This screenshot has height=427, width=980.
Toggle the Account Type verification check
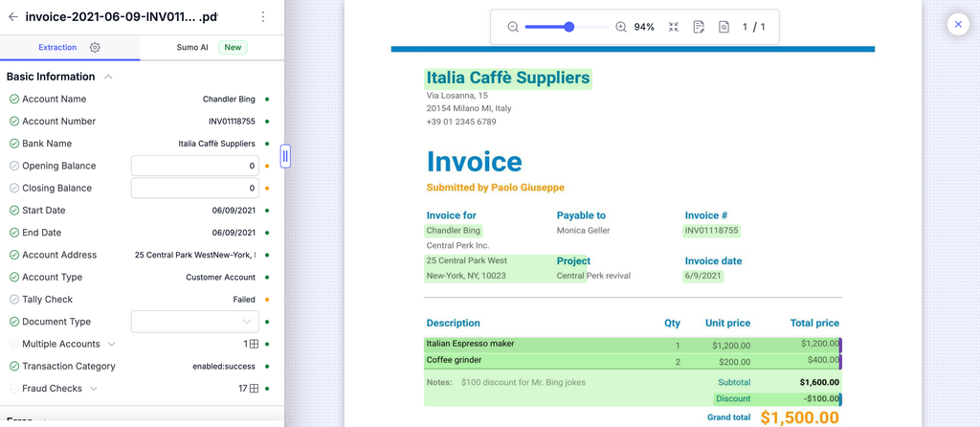tap(14, 277)
